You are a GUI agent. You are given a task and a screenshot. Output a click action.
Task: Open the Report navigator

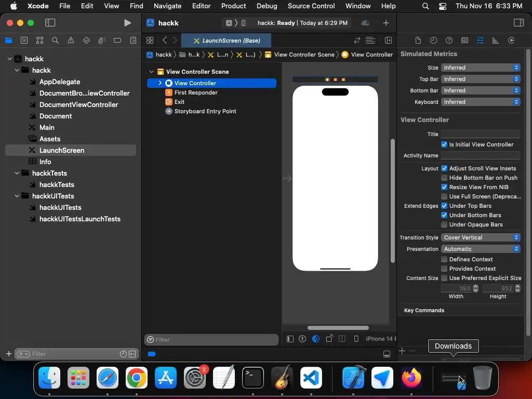(x=133, y=41)
